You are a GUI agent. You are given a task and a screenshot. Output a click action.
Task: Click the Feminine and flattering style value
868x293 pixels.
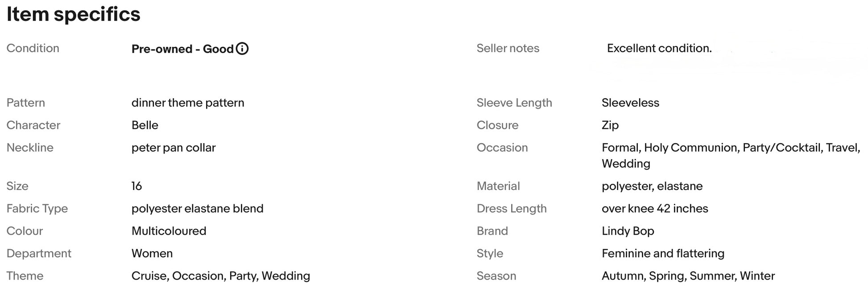pos(663,253)
